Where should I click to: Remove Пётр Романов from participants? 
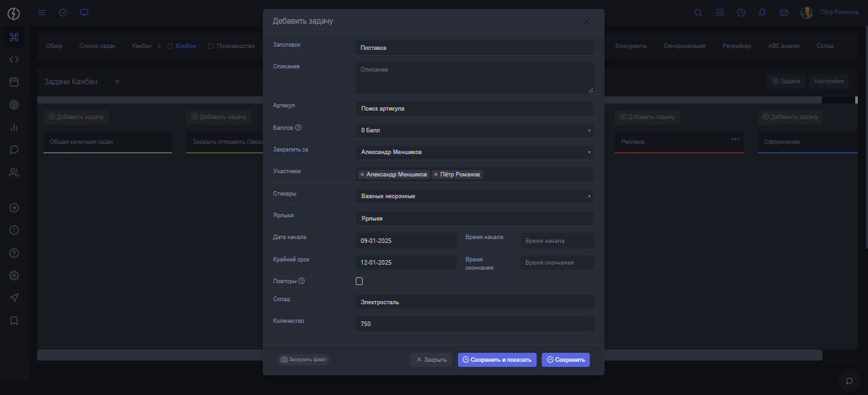pyautogui.click(x=436, y=174)
